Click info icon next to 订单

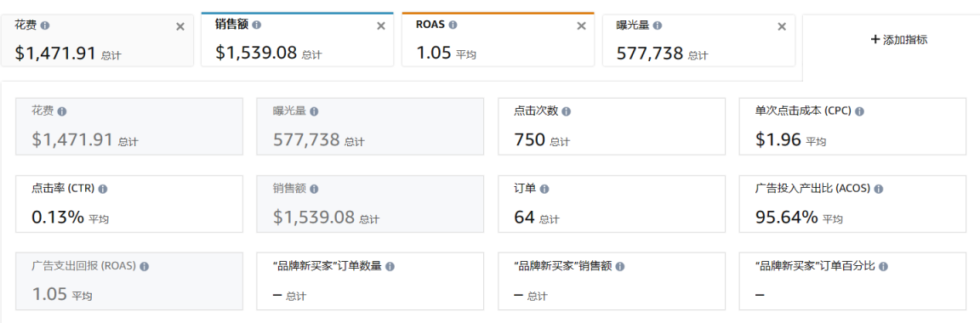click(x=544, y=189)
